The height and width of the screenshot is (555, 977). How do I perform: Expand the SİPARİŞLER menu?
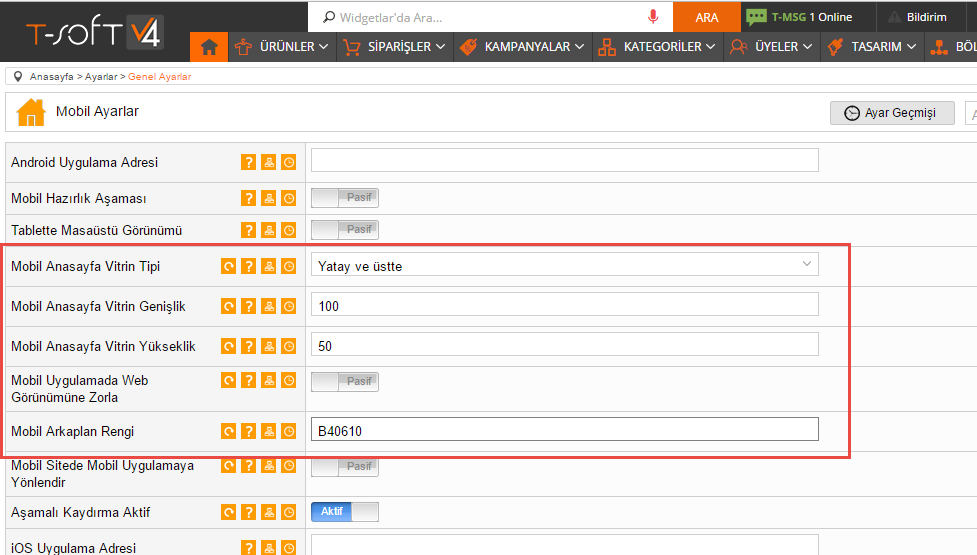coord(395,47)
